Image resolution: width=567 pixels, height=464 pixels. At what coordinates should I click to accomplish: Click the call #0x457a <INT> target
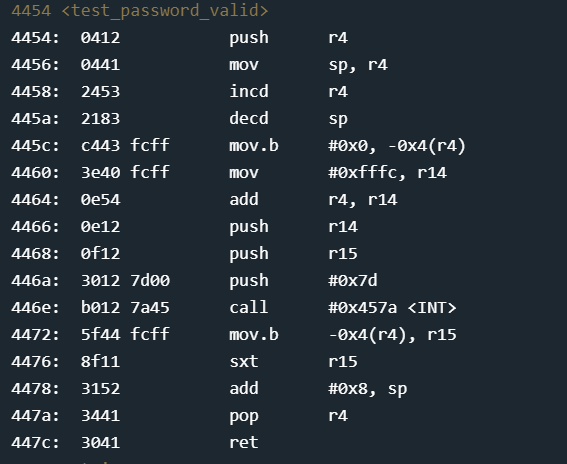[x=392, y=308]
